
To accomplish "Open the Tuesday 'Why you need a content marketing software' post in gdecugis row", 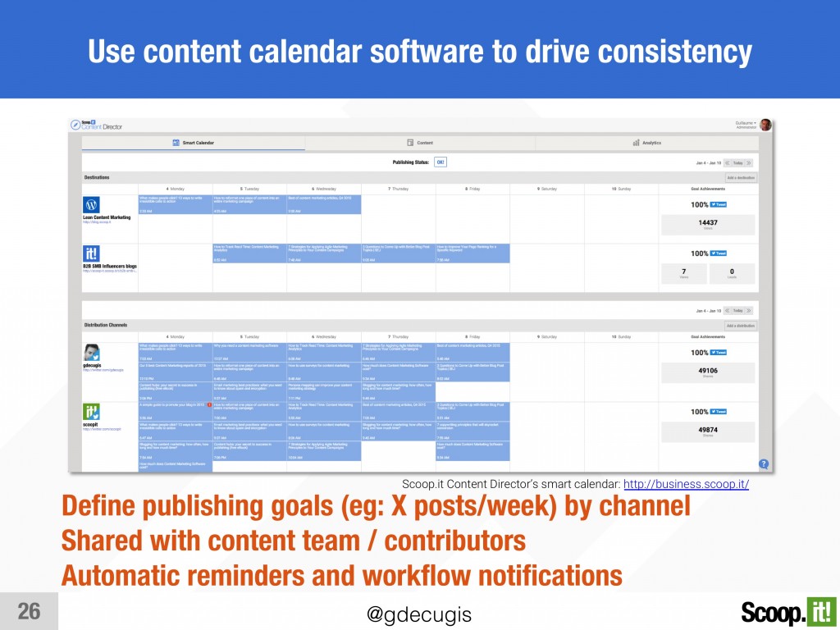I will [249, 353].
